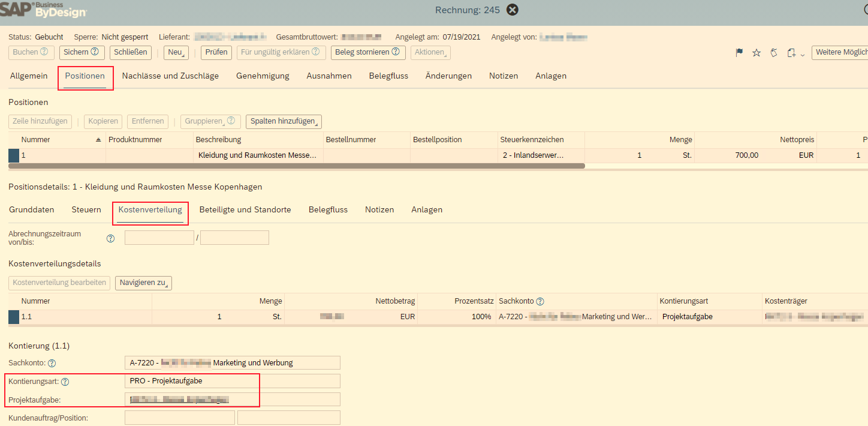This screenshot has width=868, height=426.
Task: Switch to the Steuern sub-tab
Action: tap(86, 209)
